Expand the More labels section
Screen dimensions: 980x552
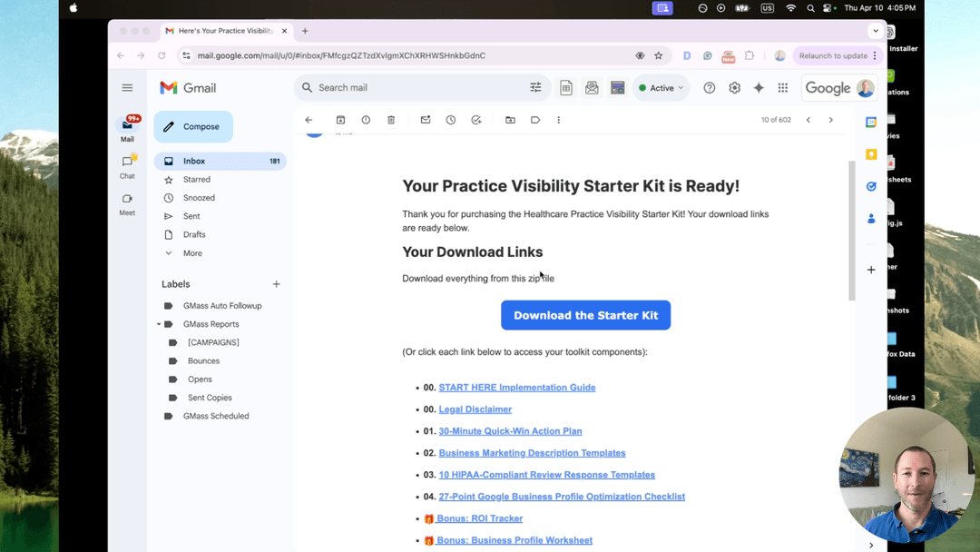(190, 252)
